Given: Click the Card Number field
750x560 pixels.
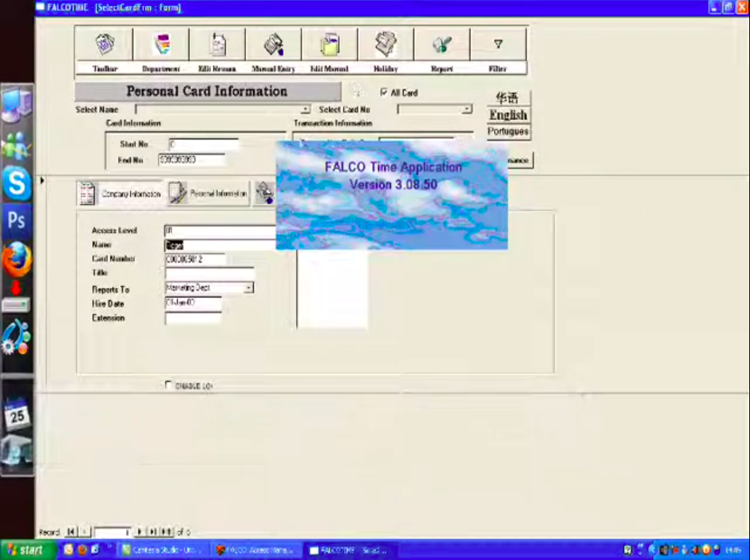Looking at the screenshot, I should pyautogui.click(x=195, y=259).
